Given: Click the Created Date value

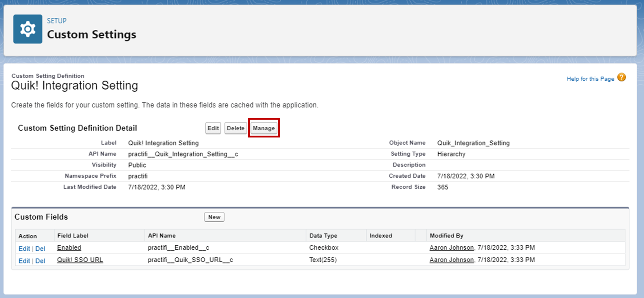Looking at the screenshot, I should point(466,176).
